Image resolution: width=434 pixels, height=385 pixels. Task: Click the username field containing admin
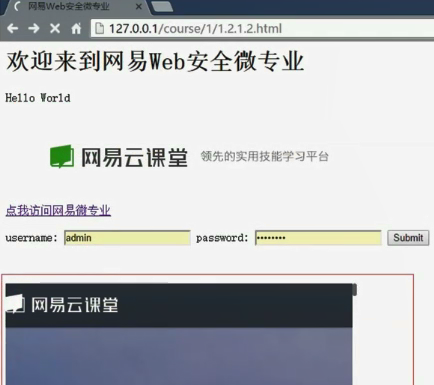[127, 238]
